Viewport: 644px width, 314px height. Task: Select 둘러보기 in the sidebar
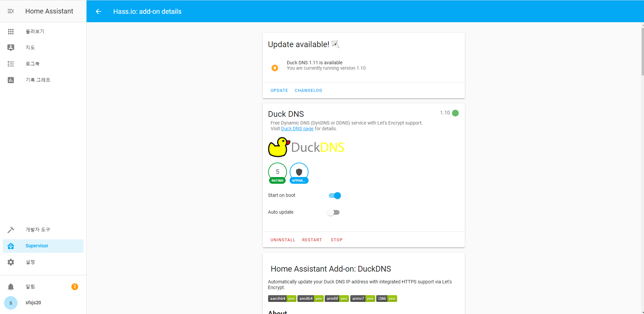[x=43, y=31]
